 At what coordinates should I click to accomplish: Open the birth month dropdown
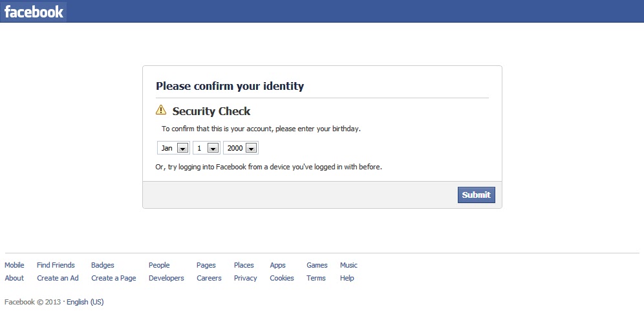(x=173, y=148)
